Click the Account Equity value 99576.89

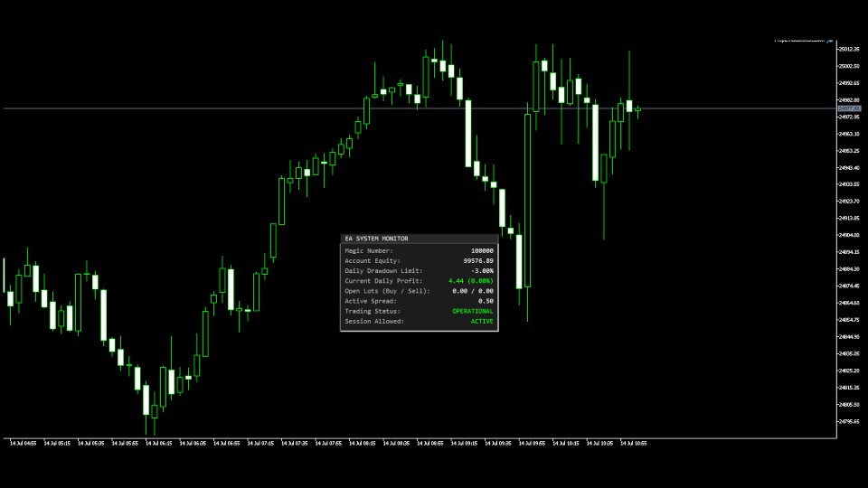pos(478,260)
